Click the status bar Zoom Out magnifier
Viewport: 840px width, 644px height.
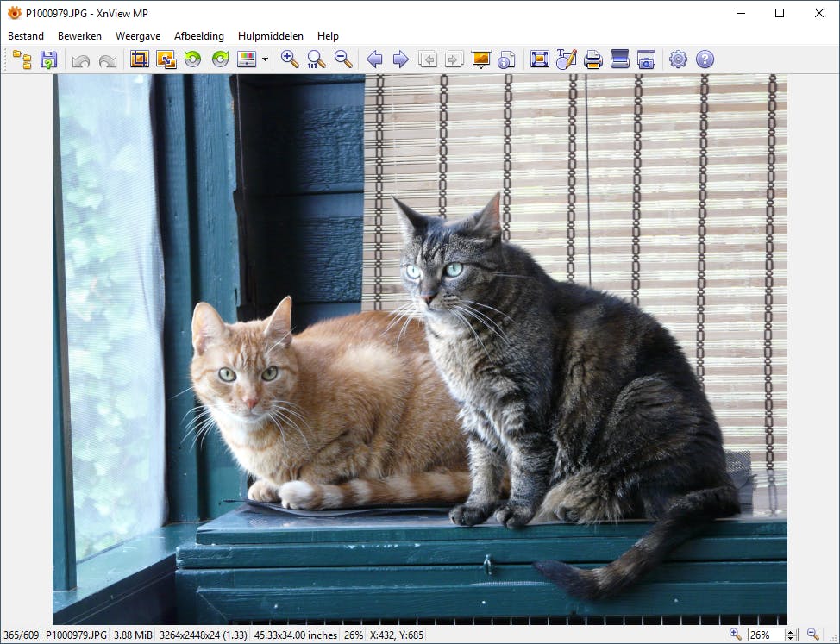(x=812, y=635)
